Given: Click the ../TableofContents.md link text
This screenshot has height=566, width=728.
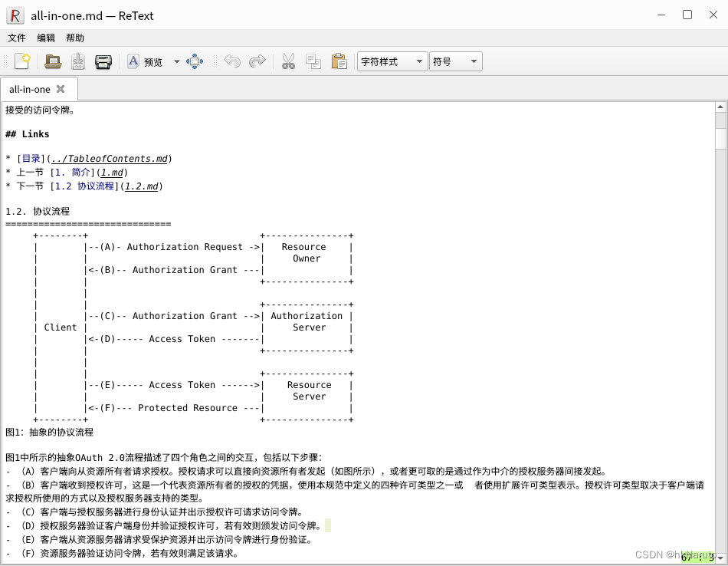Looking at the screenshot, I should click(109, 159).
